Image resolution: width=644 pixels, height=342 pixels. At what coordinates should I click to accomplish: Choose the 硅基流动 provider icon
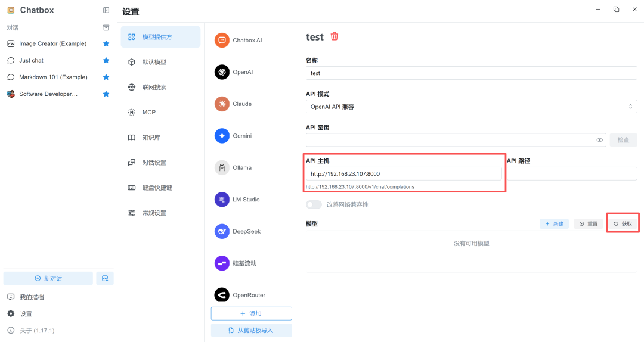tap(222, 263)
